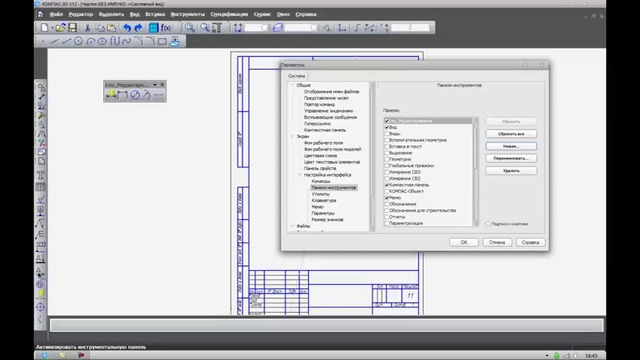
Task: Collapse the 'Экран' tree node
Action: click(292, 136)
